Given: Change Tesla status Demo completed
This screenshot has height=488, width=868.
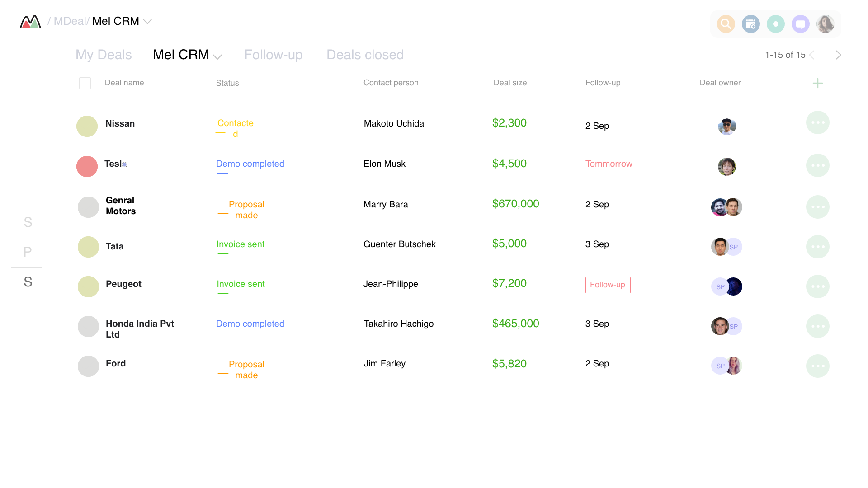Looking at the screenshot, I should [250, 164].
